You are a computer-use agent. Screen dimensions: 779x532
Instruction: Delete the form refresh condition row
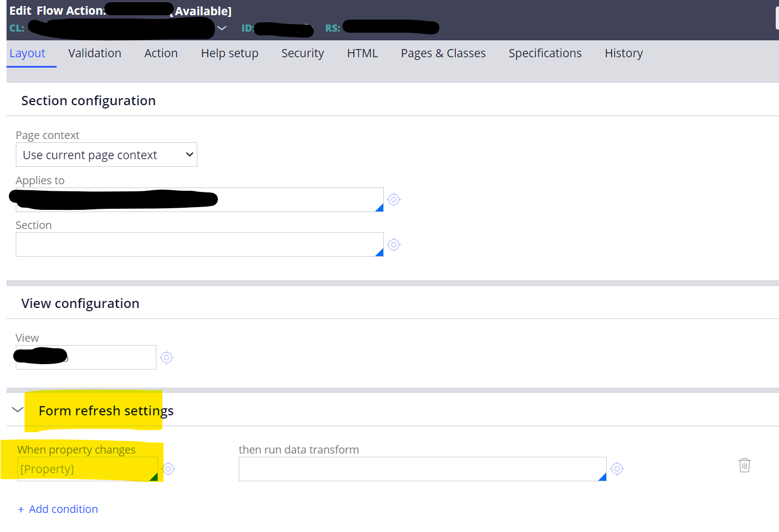coord(745,465)
